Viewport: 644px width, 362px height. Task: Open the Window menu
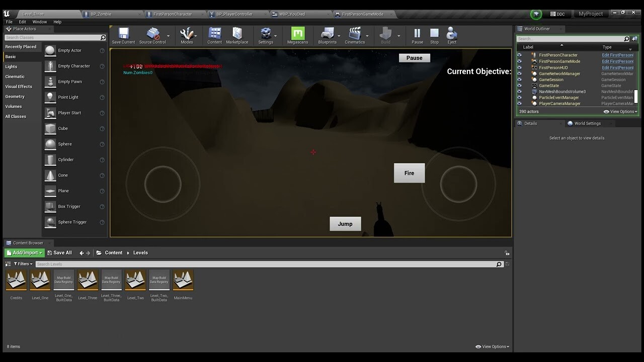pos(39,22)
